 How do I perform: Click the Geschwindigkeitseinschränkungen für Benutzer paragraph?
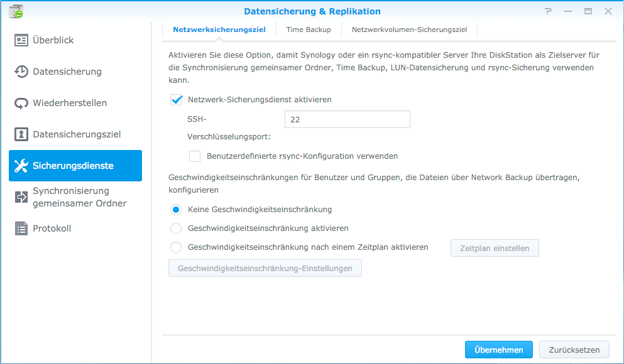coord(374,184)
